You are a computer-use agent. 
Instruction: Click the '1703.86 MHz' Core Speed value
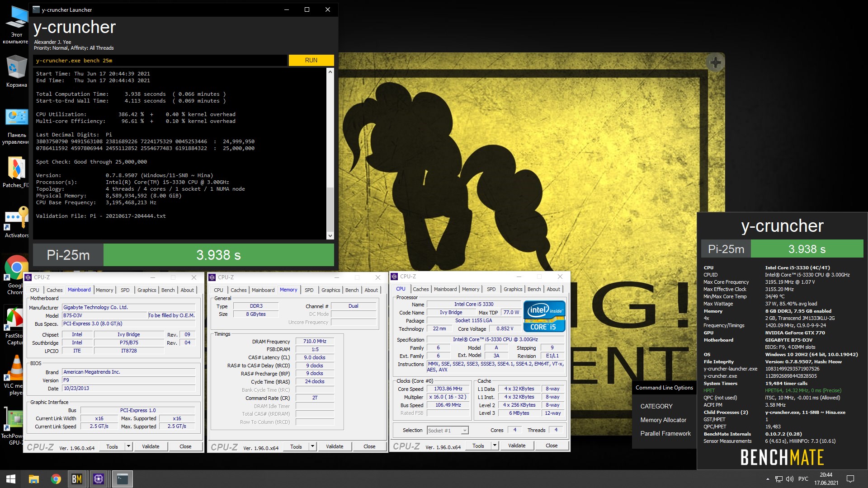click(448, 389)
